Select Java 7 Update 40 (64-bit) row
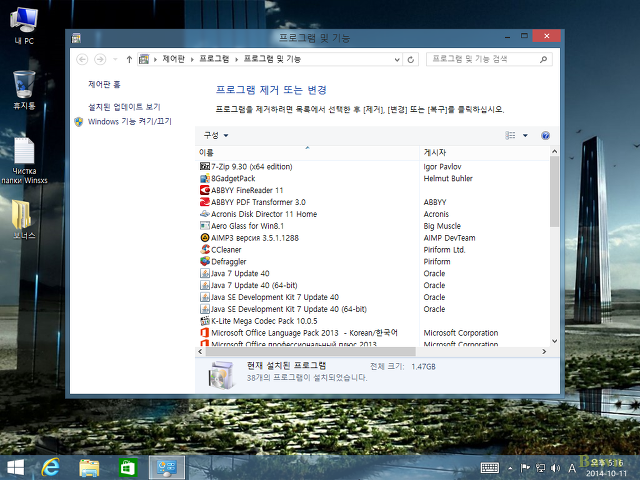This screenshot has height=480, width=640. pos(254,285)
